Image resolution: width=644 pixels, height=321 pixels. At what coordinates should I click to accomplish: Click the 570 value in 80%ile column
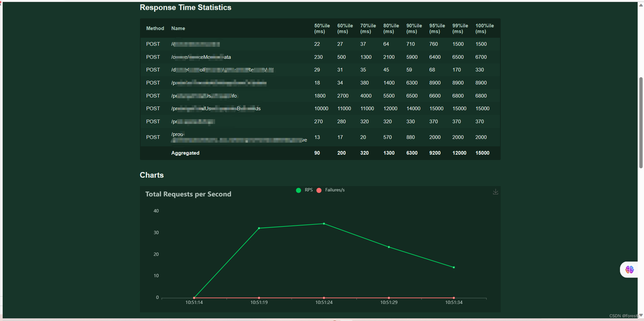click(x=387, y=137)
